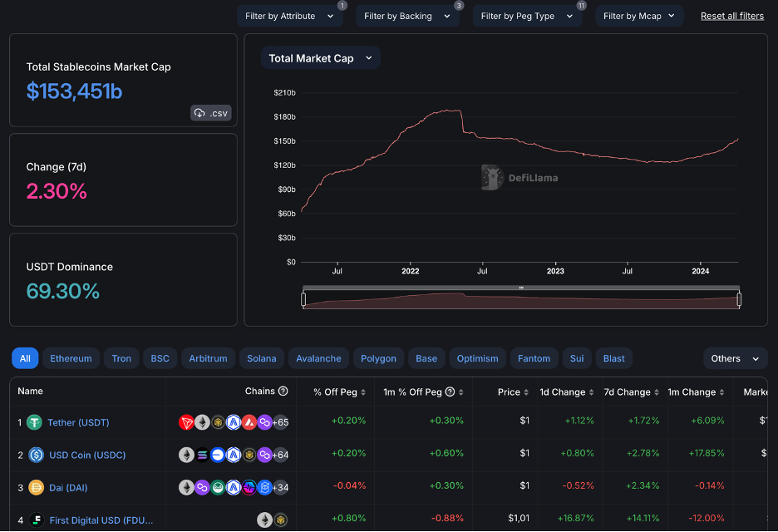This screenshot has height=532, width=778.
Task: Sort by 1d Change column
Action: 567,392
